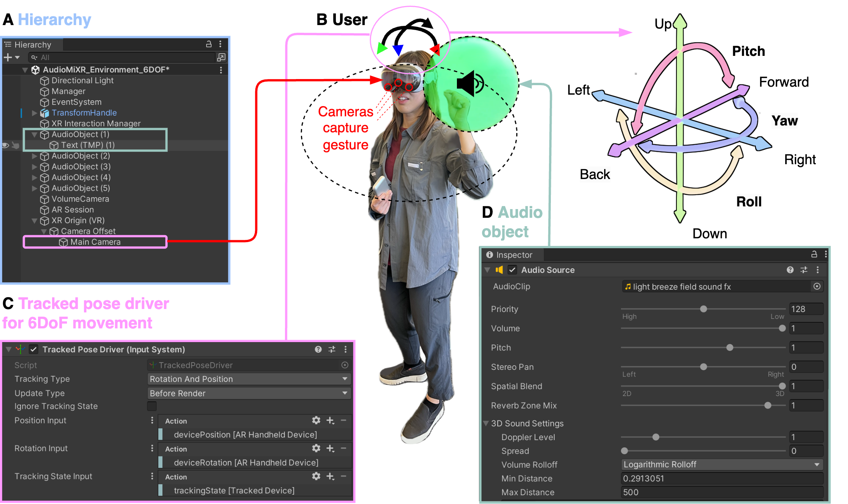Screen dimensions: 848x504
Task: Click the Inspector panel lock icon
Action: pos(814,254)
